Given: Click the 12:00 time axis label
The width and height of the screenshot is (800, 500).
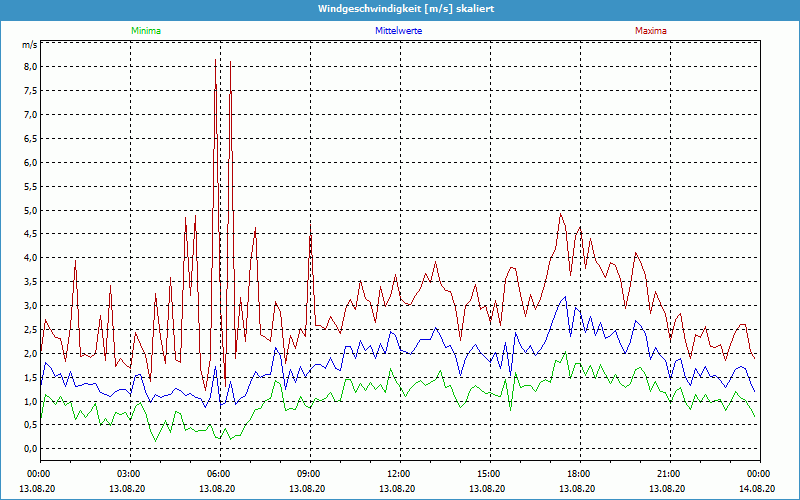Looking at the screenshot, I should [400, 474].
